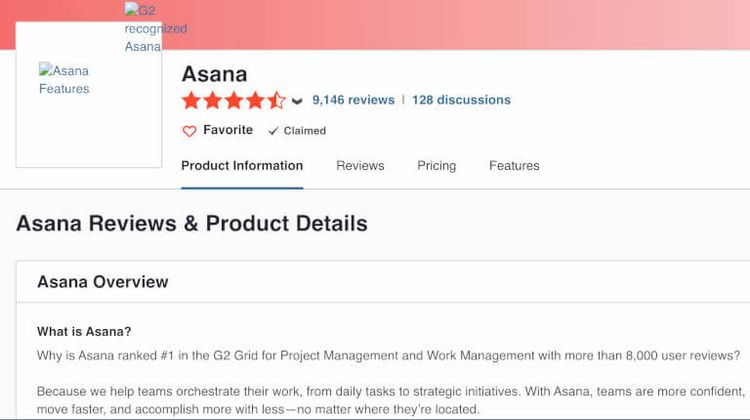
Task: Switch to the Reviews tab
Action: pyautogui.click(x=360, y=166)
